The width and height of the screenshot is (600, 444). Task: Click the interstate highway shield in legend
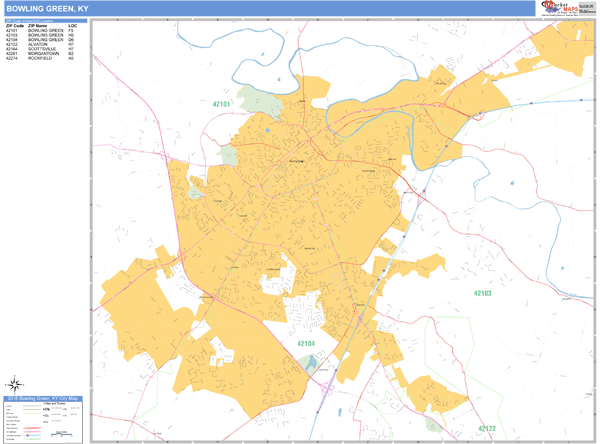[28, 435]
